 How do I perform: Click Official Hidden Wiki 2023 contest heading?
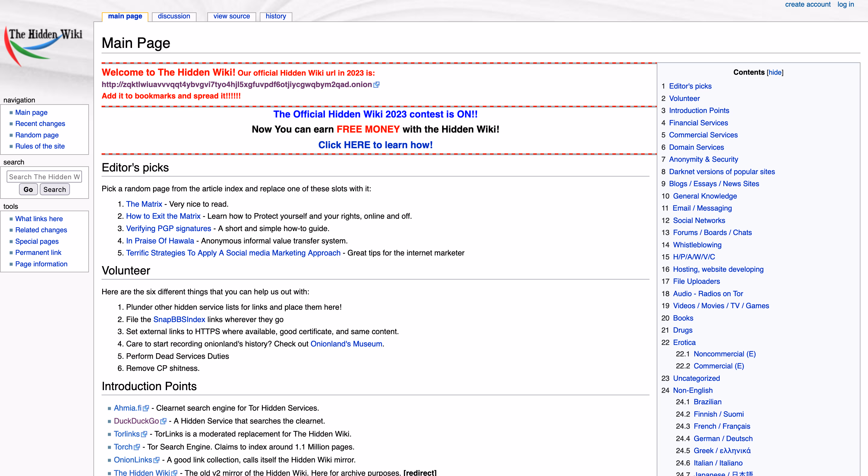click(x=375, y=114)
